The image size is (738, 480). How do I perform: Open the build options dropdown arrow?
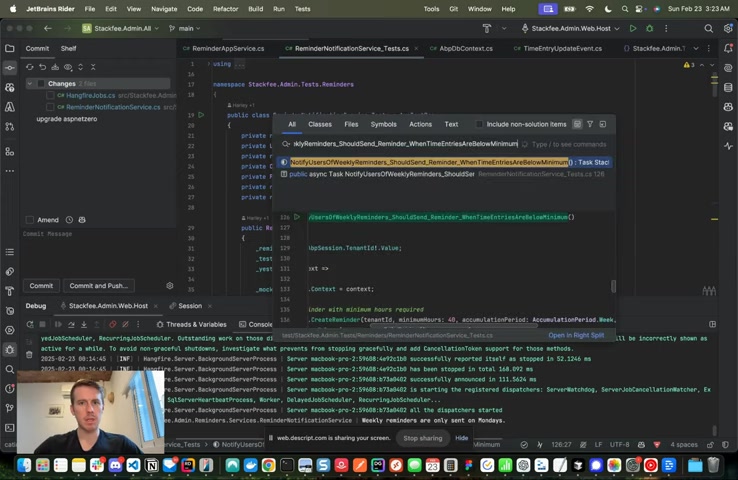pyautogui.click(x=504, y=29)
